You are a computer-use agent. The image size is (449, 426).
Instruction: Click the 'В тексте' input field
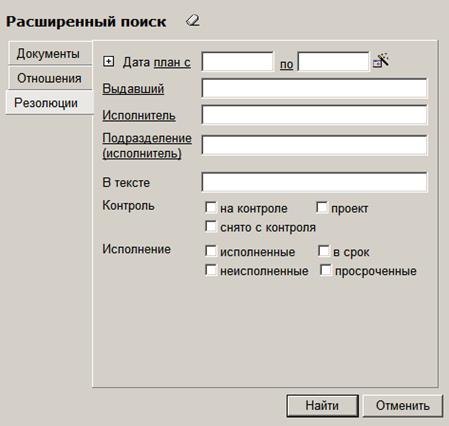[314, 182]
